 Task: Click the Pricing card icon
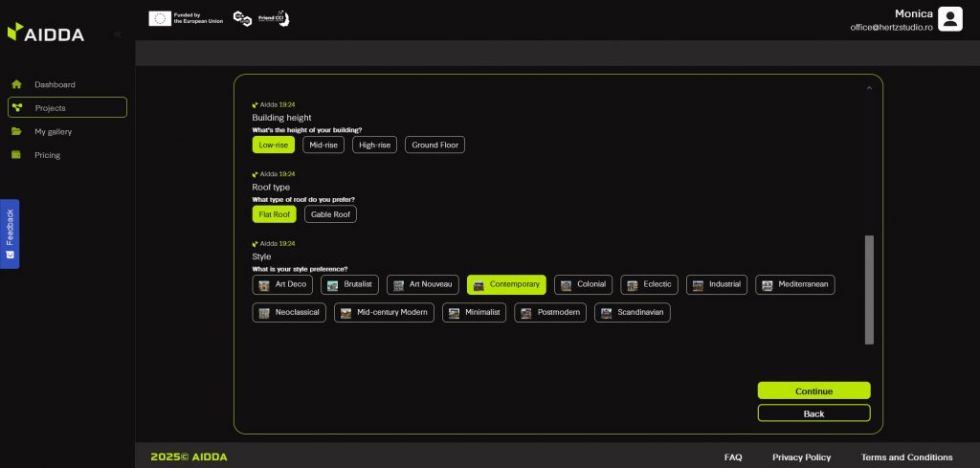16,155
